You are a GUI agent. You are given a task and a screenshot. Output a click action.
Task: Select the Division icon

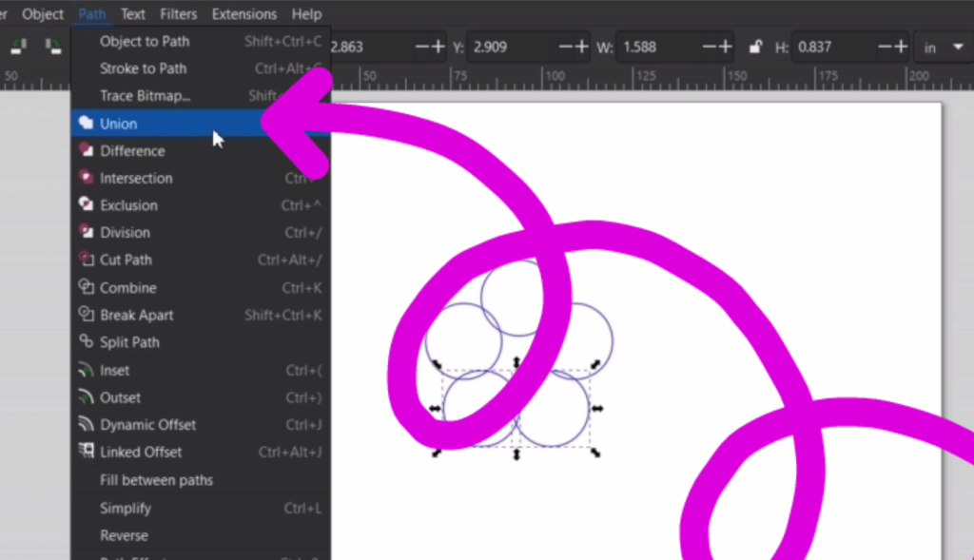(x=86, y=232)
